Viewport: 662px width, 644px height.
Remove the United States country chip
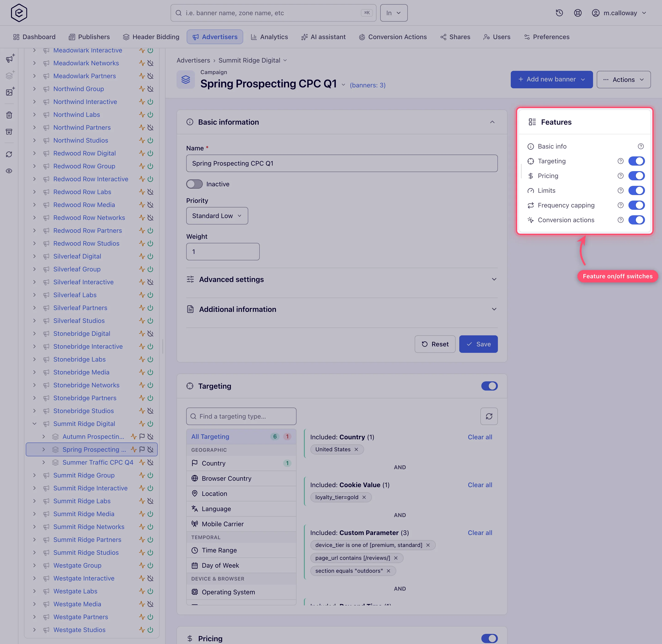(x=356, y=449)
